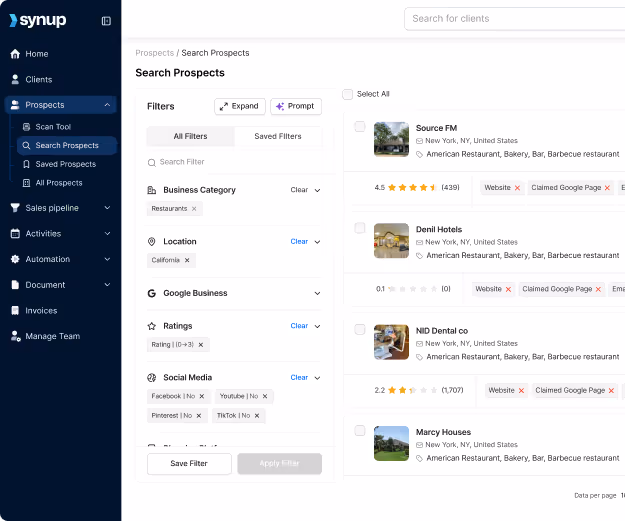
Task: Expand the Google Business filter section
Action: point(317,293)
